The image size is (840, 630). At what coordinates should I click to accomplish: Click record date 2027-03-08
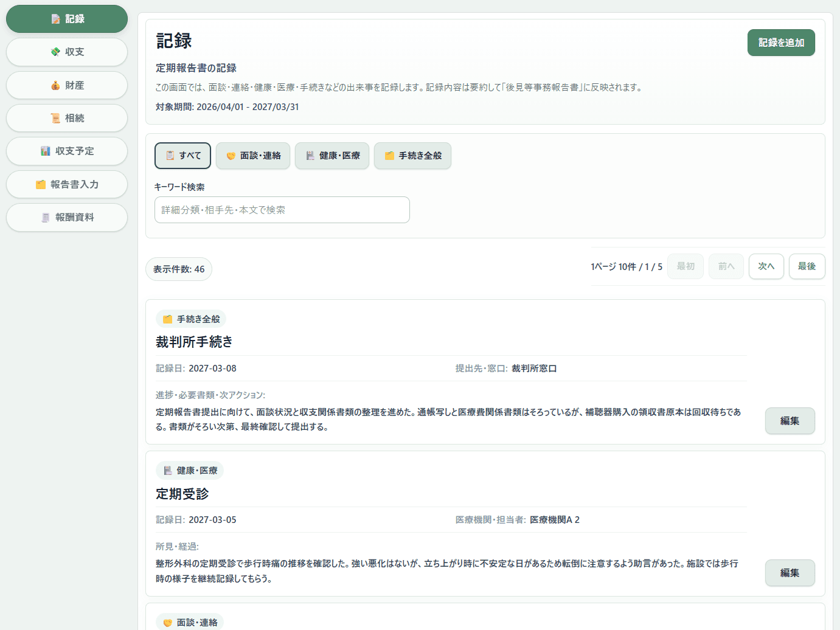click(x=212, y=369)
